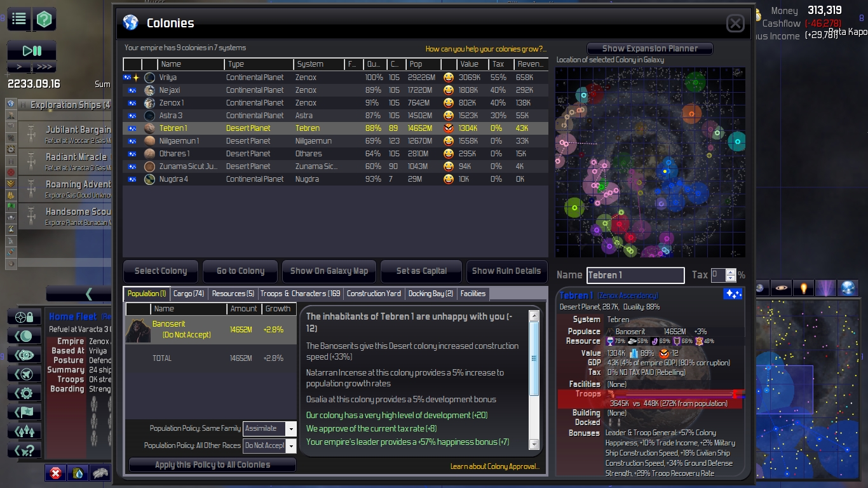Click the purple beam icon above the minimap

pos(825,288)
